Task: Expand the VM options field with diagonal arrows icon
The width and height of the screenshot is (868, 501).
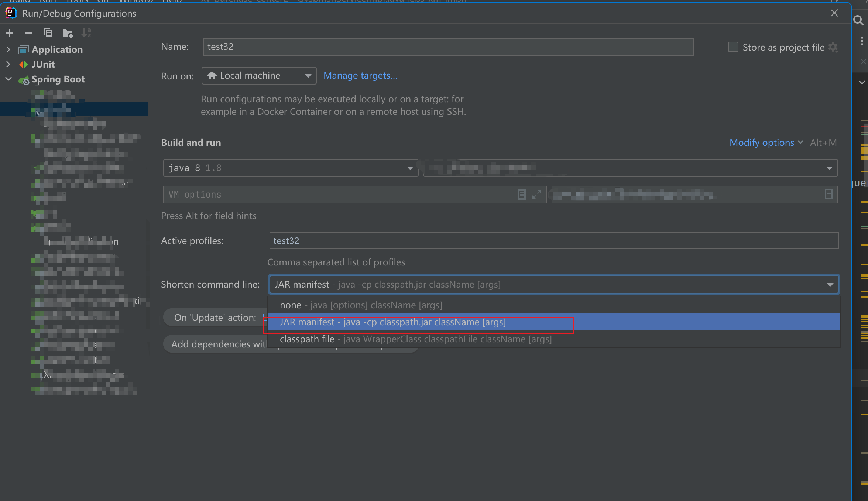Action: (x=537, y=194)
